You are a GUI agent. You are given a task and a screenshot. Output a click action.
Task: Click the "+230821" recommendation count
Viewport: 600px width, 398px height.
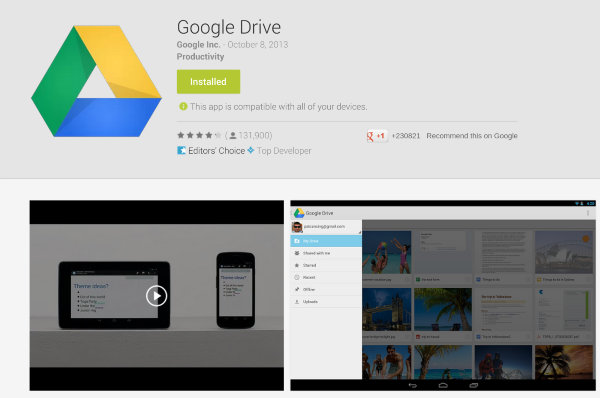click(x=406, y=136)
